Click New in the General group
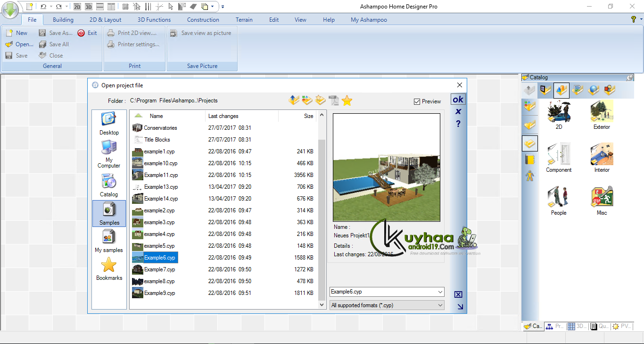 [17, 33]
